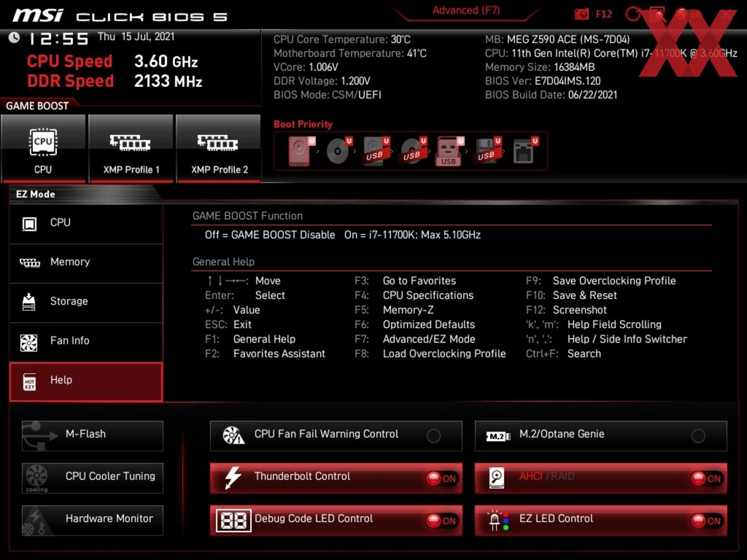Open Hardware Monitor
This screenshot has height=560, width=747.
click(x=92, y=520)
